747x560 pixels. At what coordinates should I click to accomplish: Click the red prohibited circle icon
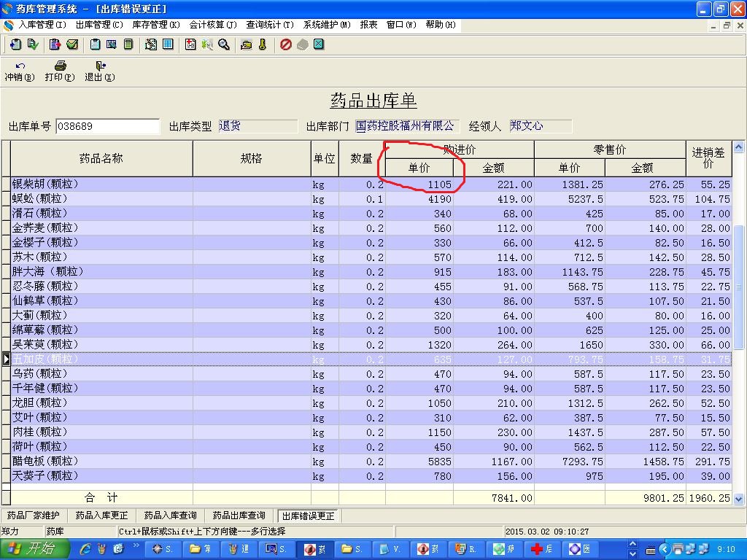[x=285, y=44]
